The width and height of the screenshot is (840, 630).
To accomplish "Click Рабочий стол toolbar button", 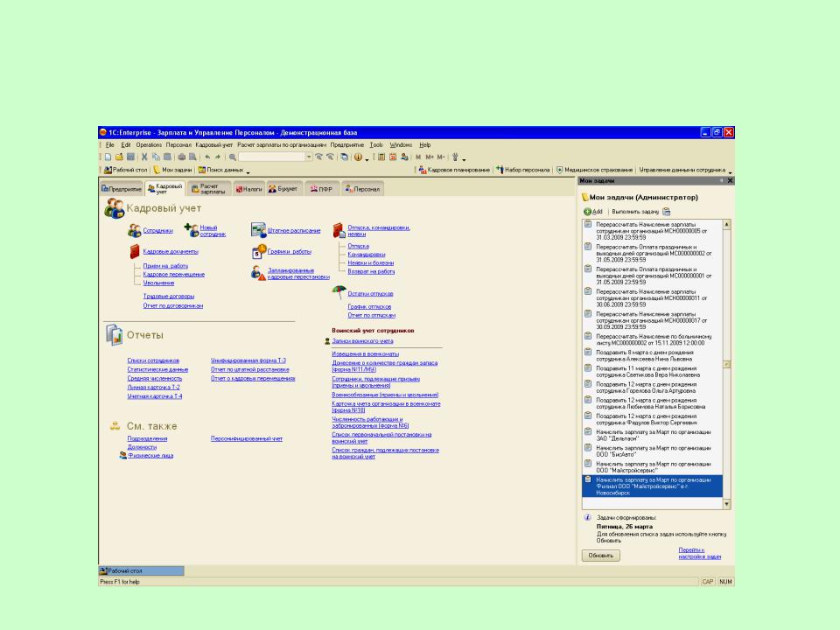I will click(125, 170).
